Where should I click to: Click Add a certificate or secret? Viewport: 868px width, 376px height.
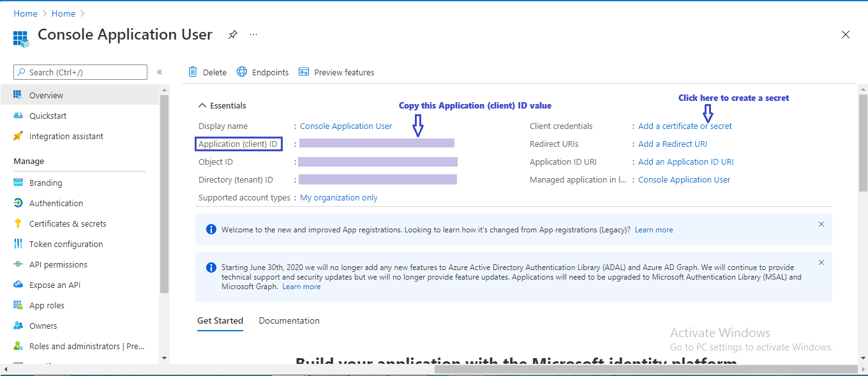click(x=684, y=126)
